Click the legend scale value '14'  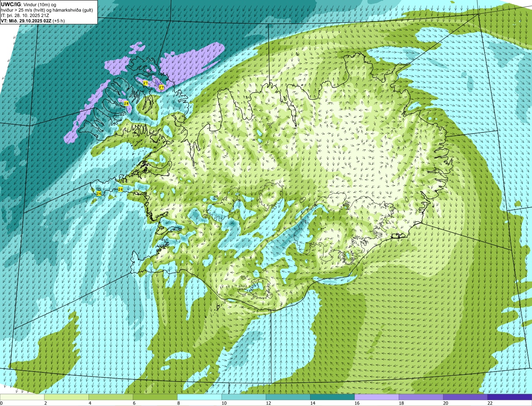tap(313, 403)
